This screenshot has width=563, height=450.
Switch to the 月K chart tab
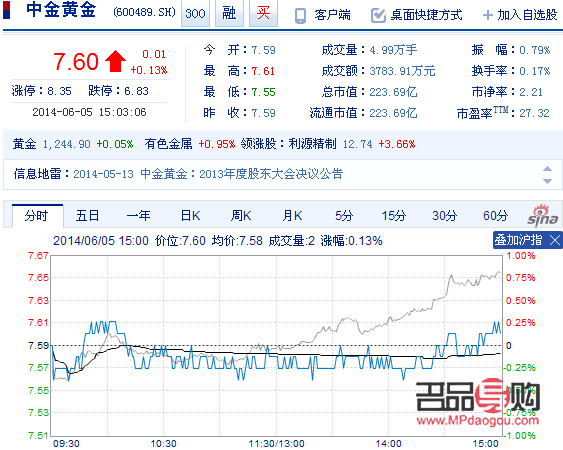click(293, 216)
